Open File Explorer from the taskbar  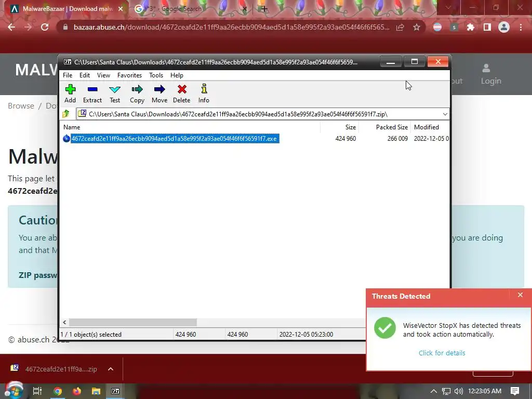tap(96, 391)
